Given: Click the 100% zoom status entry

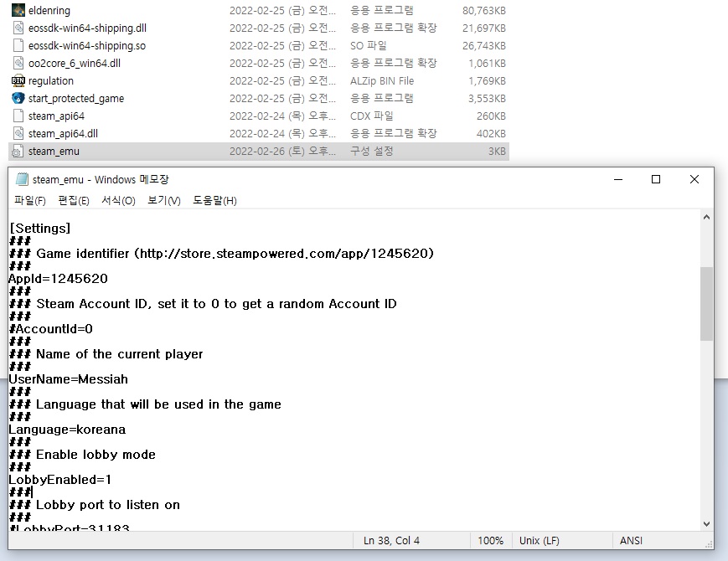Looking at the screenshot, I should (x=490, y=541).
